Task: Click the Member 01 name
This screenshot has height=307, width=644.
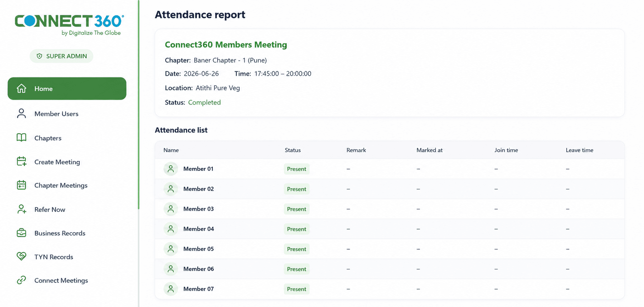Action: tap(198, 169)
